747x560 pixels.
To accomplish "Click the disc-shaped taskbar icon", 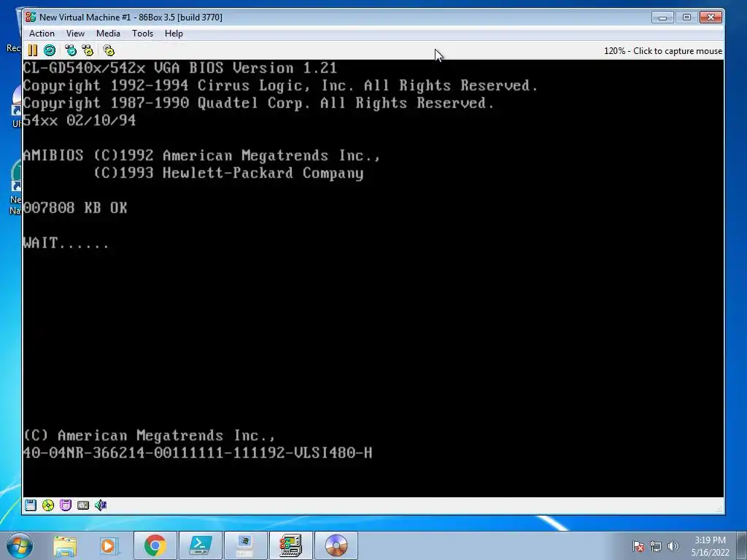I will point(336,545).
